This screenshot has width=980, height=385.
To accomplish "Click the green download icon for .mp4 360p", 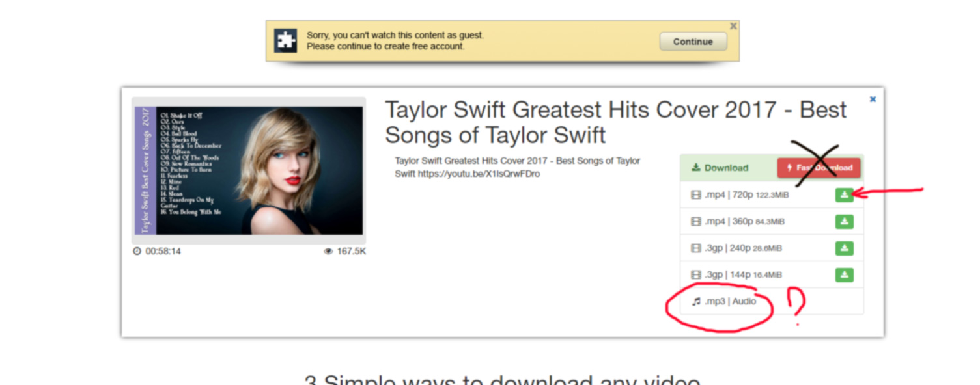I will [844, 222].
